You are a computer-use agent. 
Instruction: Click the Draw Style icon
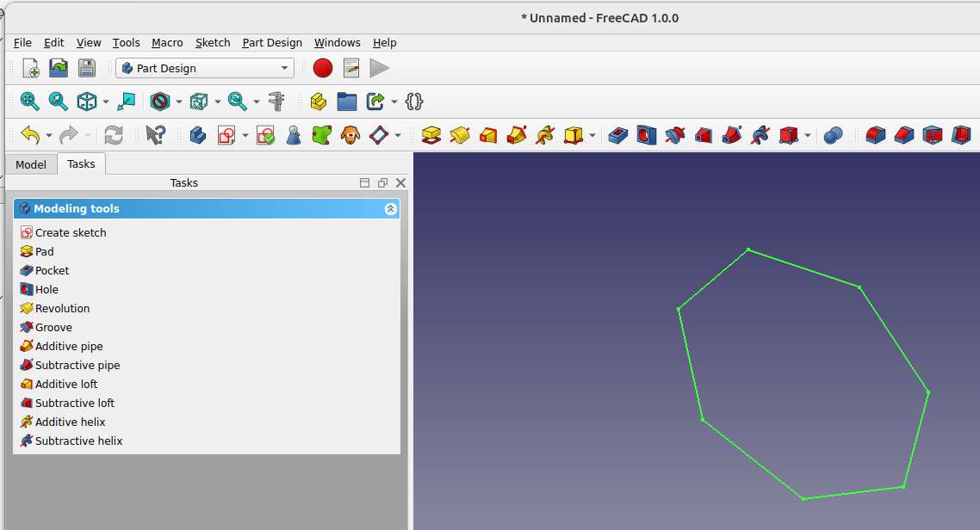(x=160, y=102)
